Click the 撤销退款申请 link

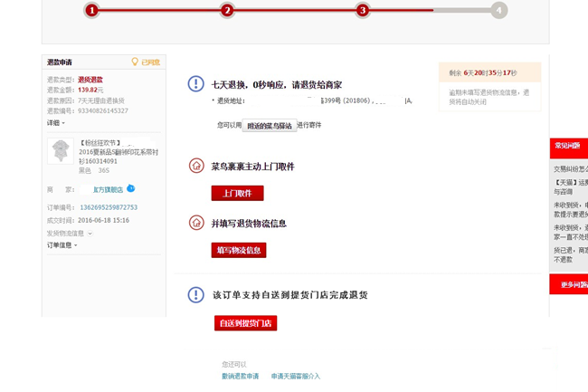[240, 376]
